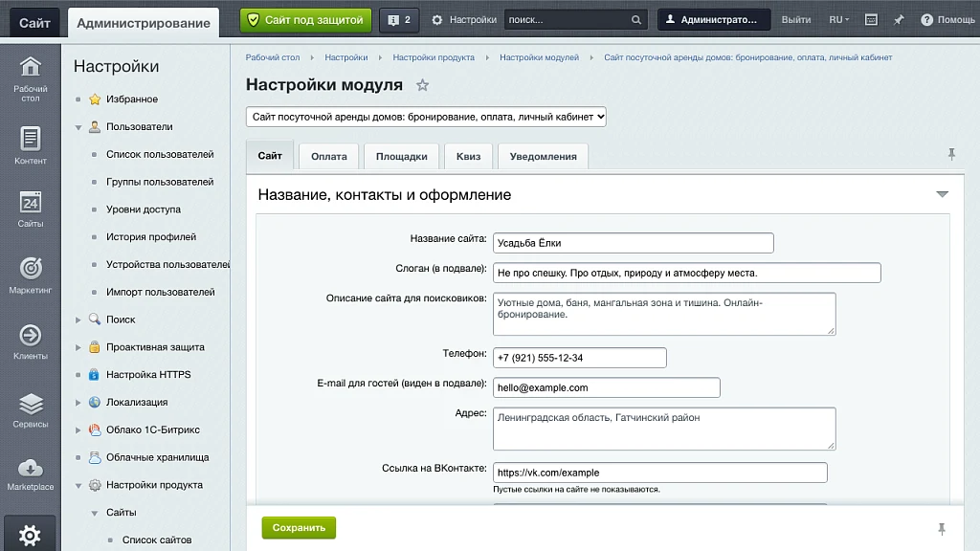Click the Ссылка на ВКонтакте field
Viewport: 980px width, 551px height.
660,473
